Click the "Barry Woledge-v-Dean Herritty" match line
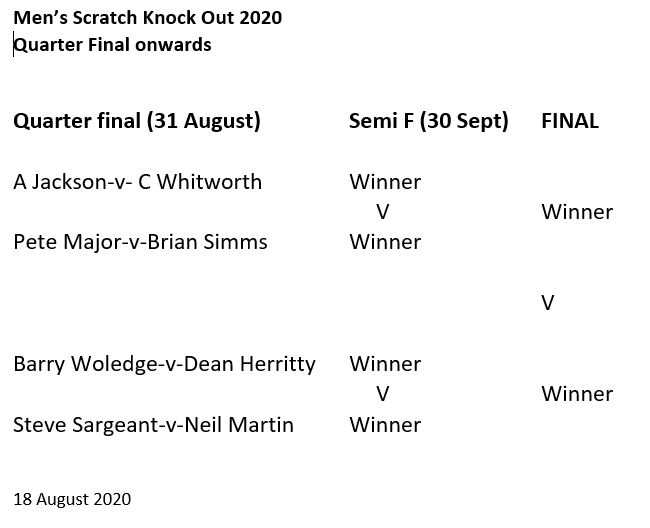The height and width of the screenshot is (528, 650). [x=164, y=364]
